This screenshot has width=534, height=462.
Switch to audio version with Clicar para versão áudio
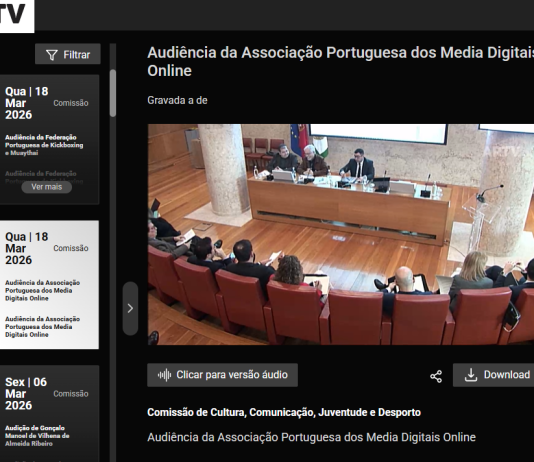[222, 375]
